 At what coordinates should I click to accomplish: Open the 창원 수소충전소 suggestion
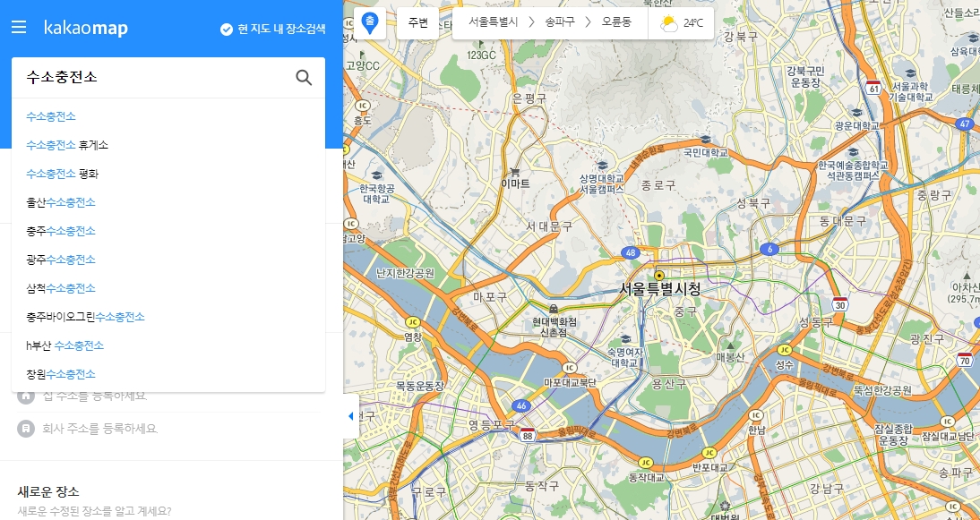tap(61, 373)
